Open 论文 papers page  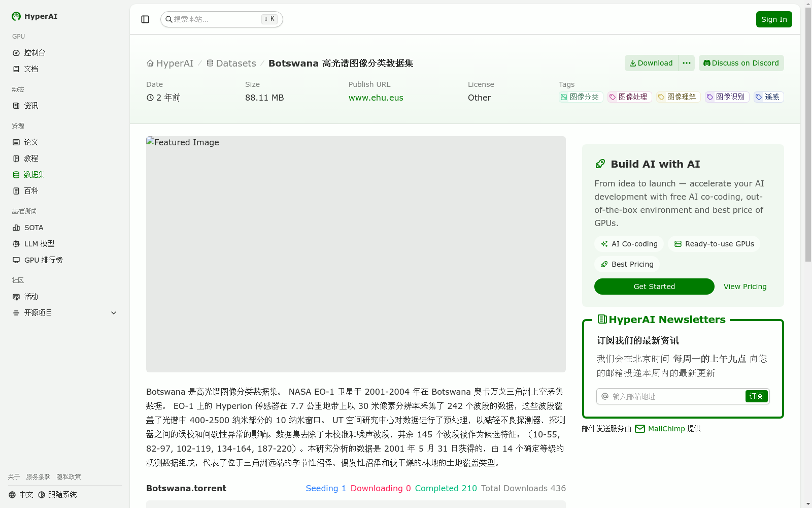65,142
